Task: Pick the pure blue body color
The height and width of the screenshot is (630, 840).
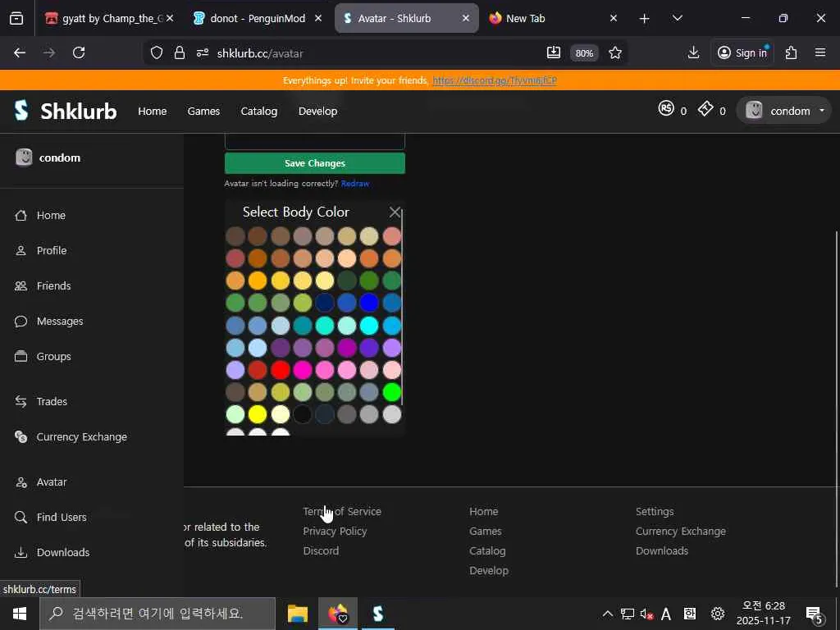Action: coord(369,303)
